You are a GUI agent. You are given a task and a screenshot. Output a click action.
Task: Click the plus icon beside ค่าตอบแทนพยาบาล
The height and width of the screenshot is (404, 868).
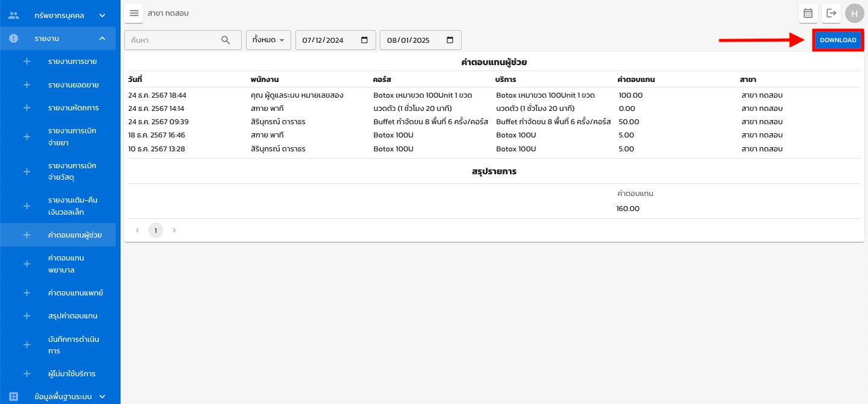click(27, 264)
